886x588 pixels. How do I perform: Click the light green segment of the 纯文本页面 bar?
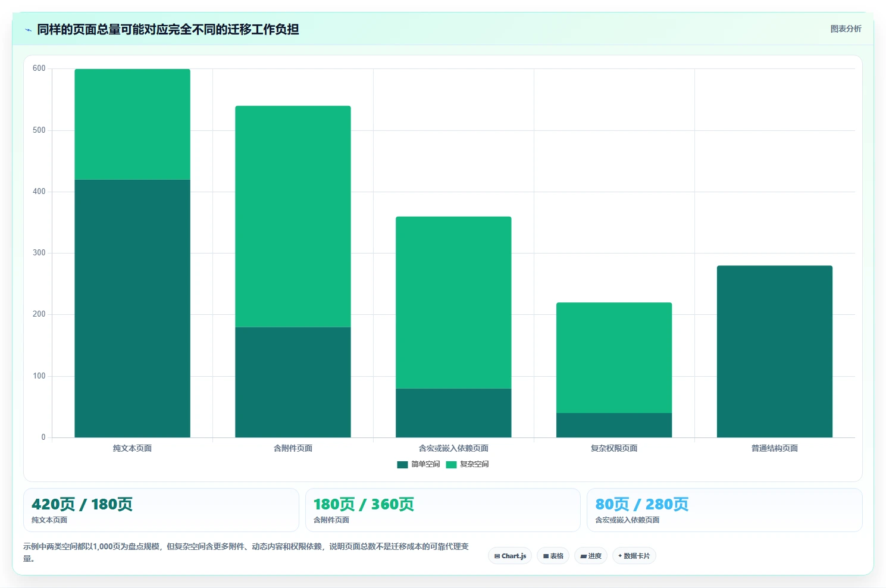[x=132, y=124]
